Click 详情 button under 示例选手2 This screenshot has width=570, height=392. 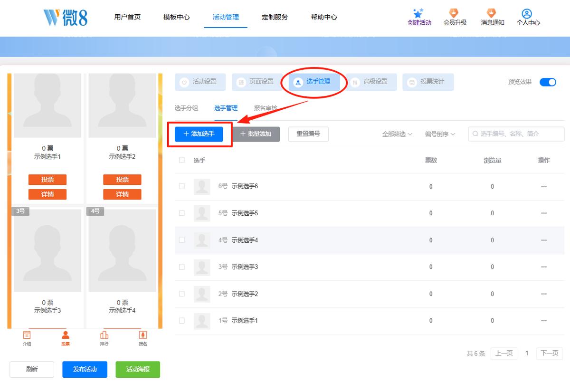(x=123, y=194)
